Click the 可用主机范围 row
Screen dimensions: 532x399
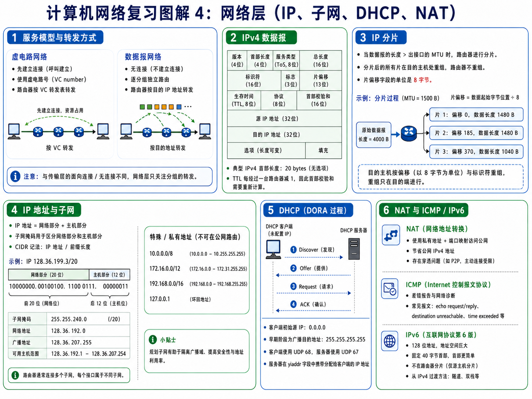tap(69, 353)
